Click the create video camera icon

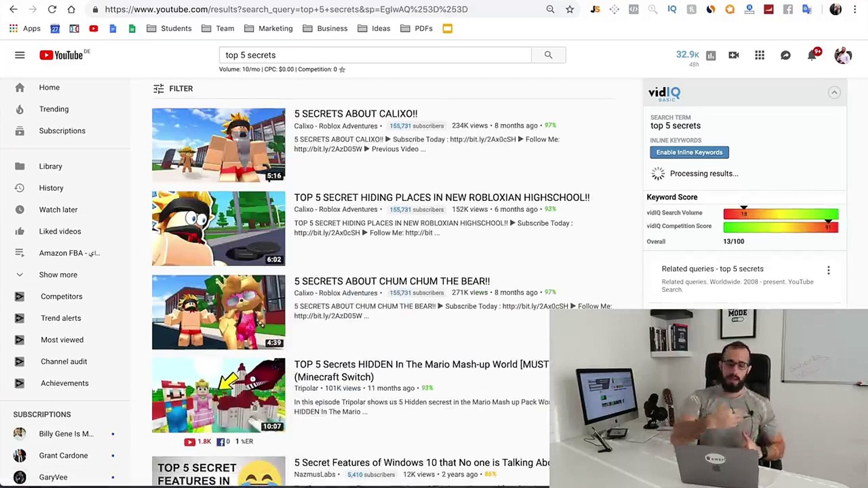pos(734,55)
